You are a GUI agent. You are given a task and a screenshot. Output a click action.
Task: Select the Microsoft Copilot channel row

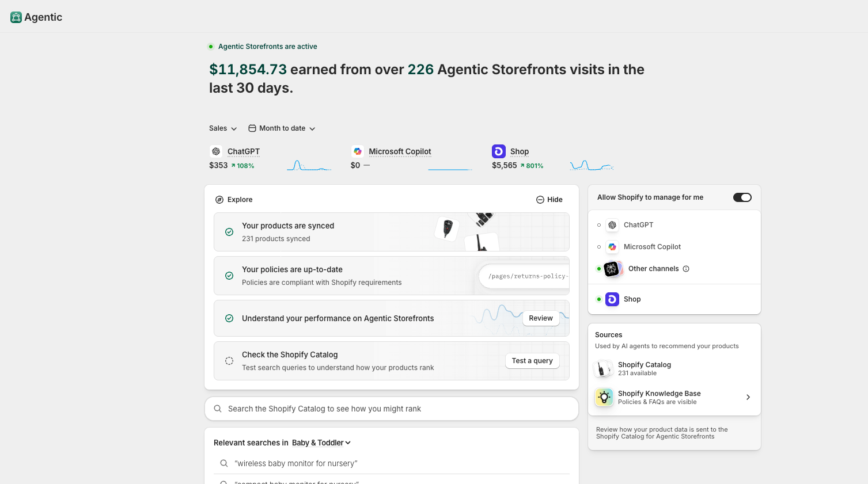pos(674,247)
